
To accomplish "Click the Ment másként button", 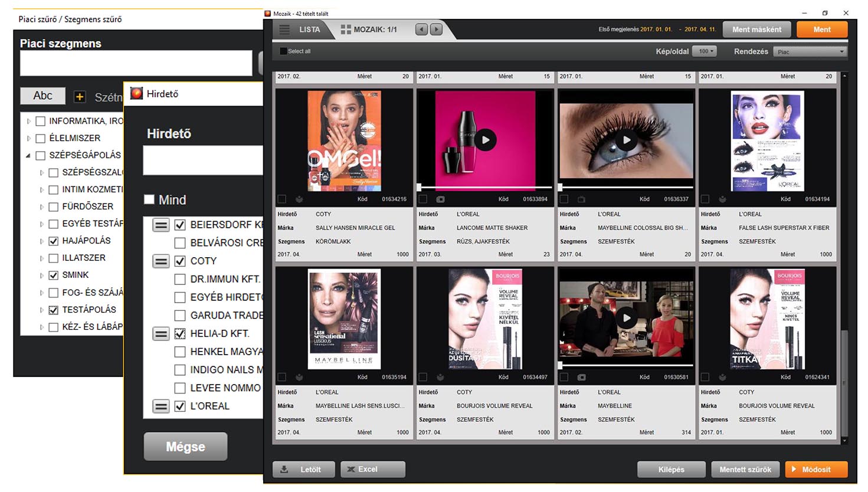I will tap(756, 29).
